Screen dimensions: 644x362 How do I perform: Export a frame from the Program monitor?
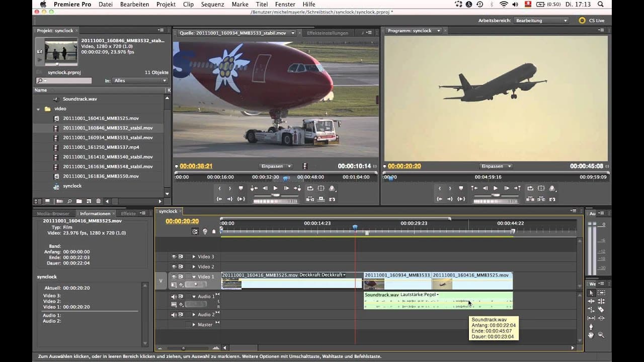pyautogui.click(x=552, y=199)
